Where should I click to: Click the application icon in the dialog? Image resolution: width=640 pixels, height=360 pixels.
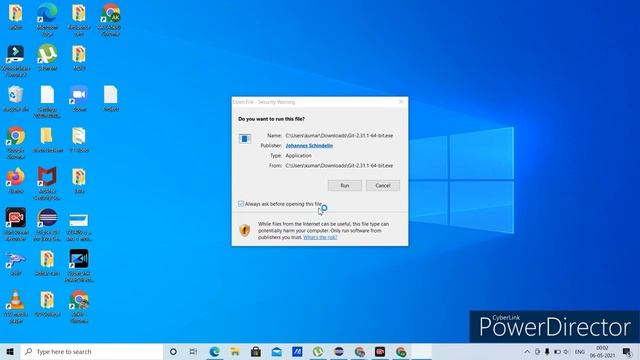(245, 139)
